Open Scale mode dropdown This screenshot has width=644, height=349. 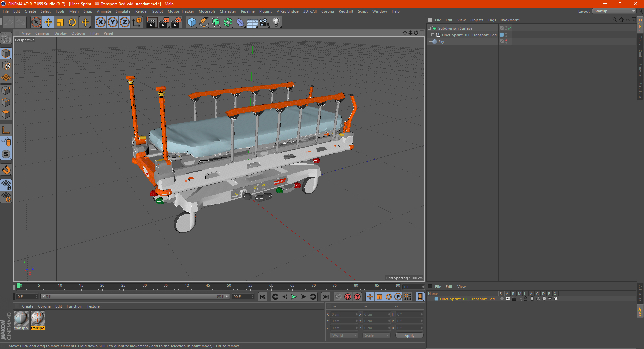(376, 335)
